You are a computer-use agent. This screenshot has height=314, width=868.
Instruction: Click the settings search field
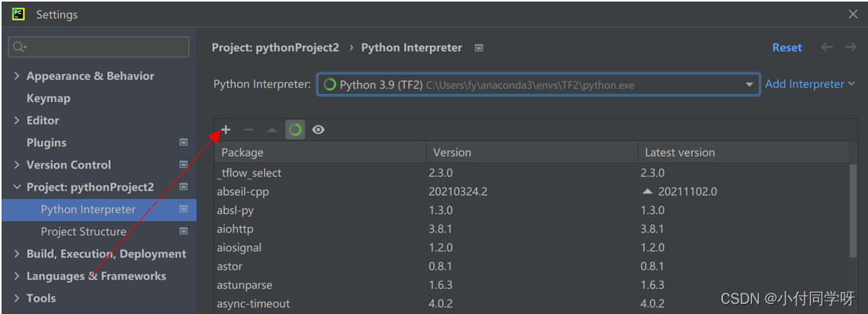99,47
